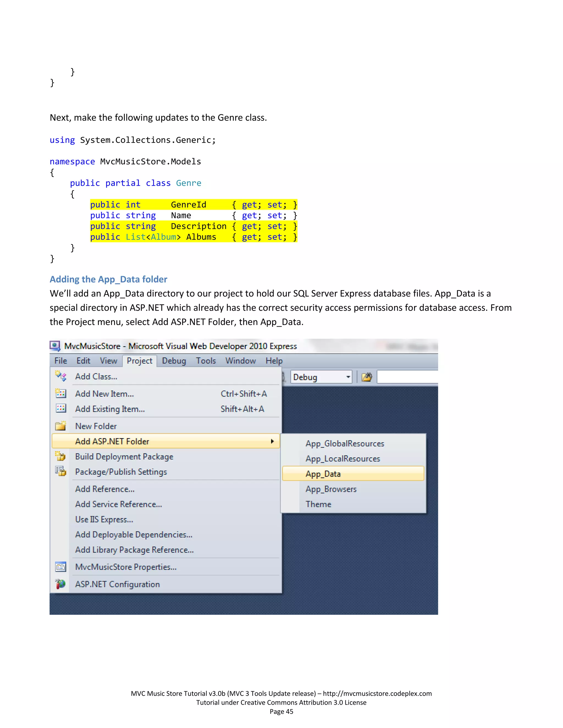Viewport: 563px width, 728px height.
Task: Click Add Library Package Reference...
Action: pyautogui.click(x=134, y=550)
